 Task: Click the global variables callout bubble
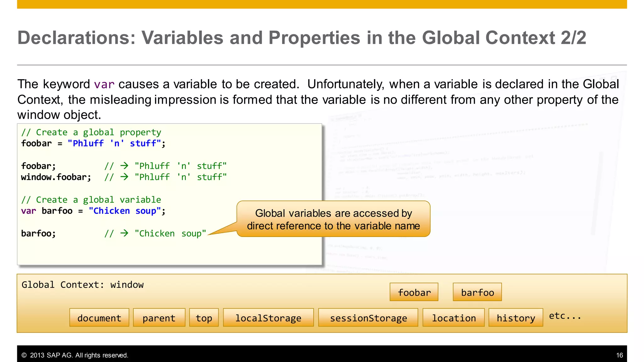pyautogui.click(x=333, y=219)
